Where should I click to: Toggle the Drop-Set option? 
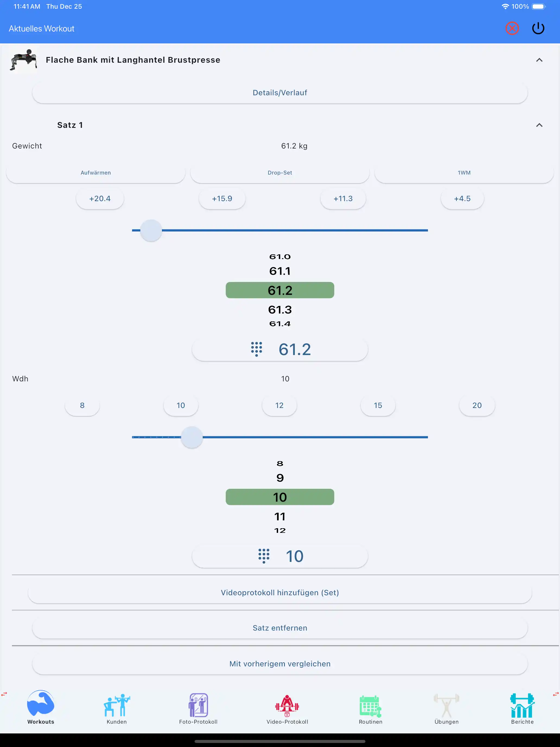pos(280,173)
